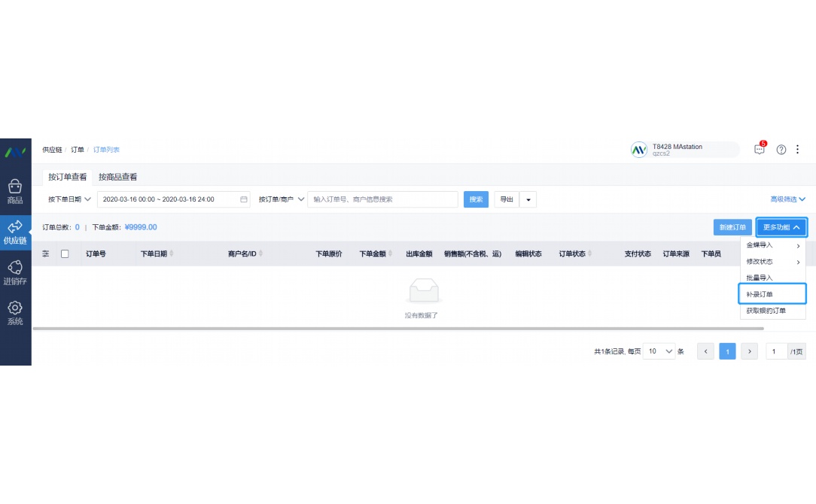Click the order number search input field
The height and width of the screenshot is (504, 816).
(x=382, y=199)
